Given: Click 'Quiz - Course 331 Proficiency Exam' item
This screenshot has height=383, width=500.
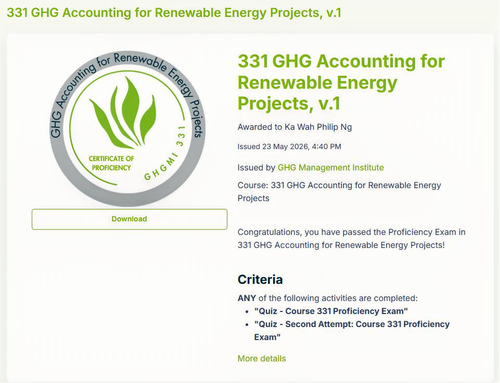Looking at the screenshot, I should point(331,311).
